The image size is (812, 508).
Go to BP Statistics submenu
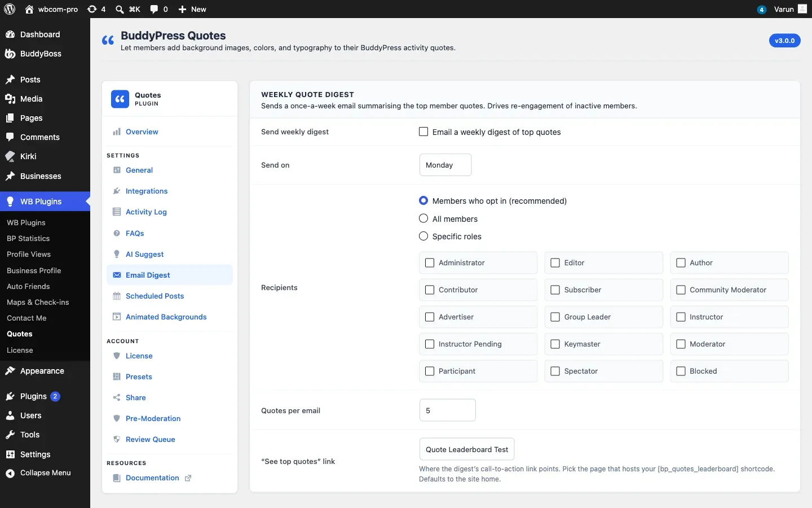pyautogui.click(x=28, y=239)
